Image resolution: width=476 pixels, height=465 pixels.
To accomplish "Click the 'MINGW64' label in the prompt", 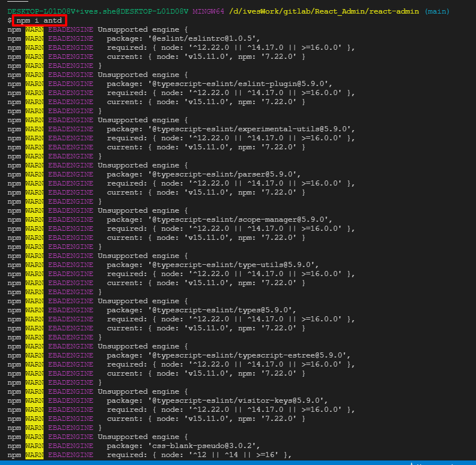I will tap(208, 11).
